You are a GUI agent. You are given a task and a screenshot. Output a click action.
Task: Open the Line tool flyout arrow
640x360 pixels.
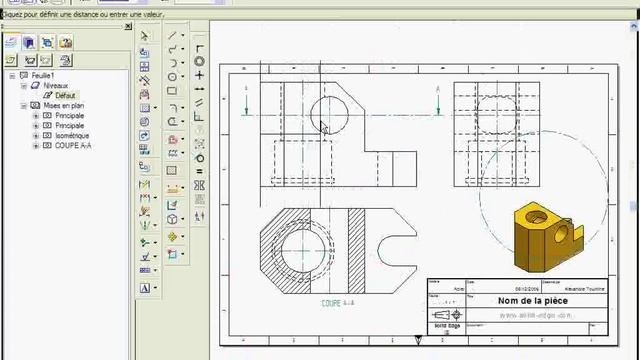tap(182, 36)
